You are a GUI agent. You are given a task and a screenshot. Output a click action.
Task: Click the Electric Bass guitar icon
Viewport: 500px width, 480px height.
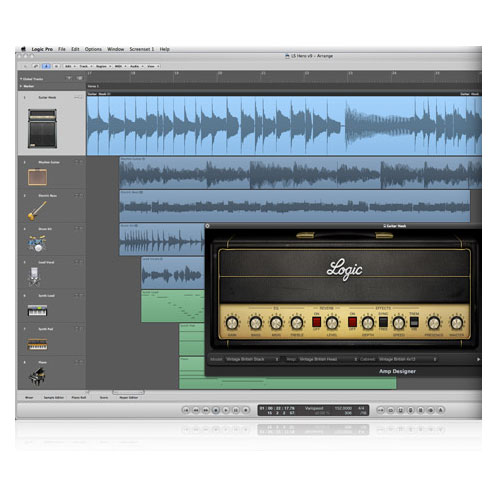point(37,211)
